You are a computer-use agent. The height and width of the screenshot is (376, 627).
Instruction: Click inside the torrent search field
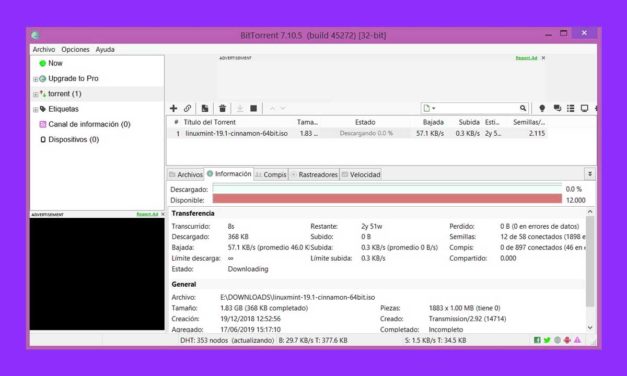tap(478, 108)
